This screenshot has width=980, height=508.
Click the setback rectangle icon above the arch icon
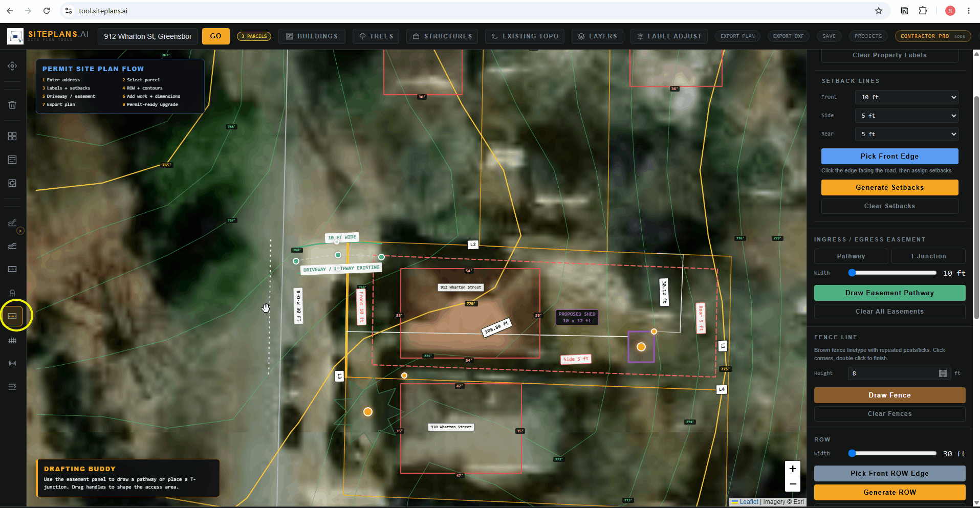click(x=12, y=269)
